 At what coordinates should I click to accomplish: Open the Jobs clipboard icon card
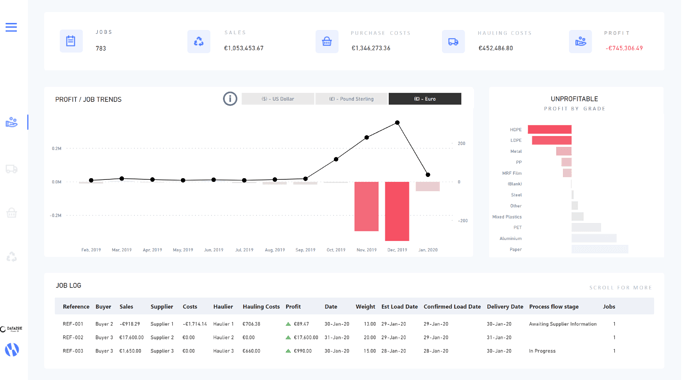tap(71, 41)
